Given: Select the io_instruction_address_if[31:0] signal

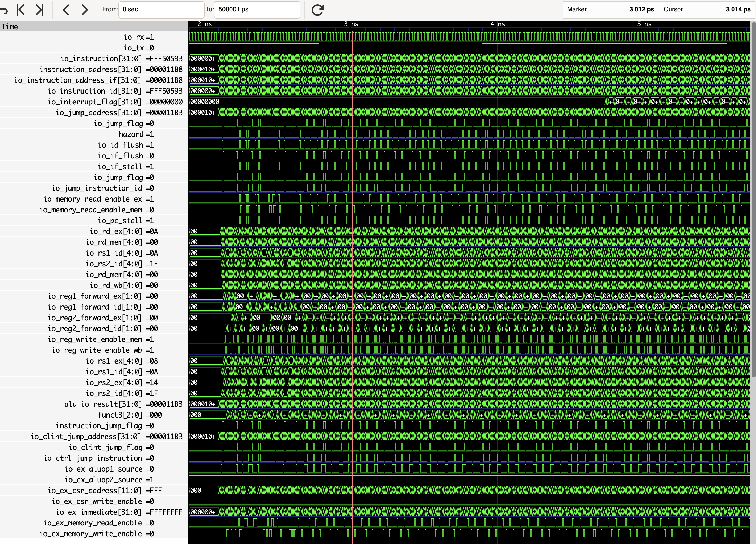Looking at the screenshot, I should 94,80.
